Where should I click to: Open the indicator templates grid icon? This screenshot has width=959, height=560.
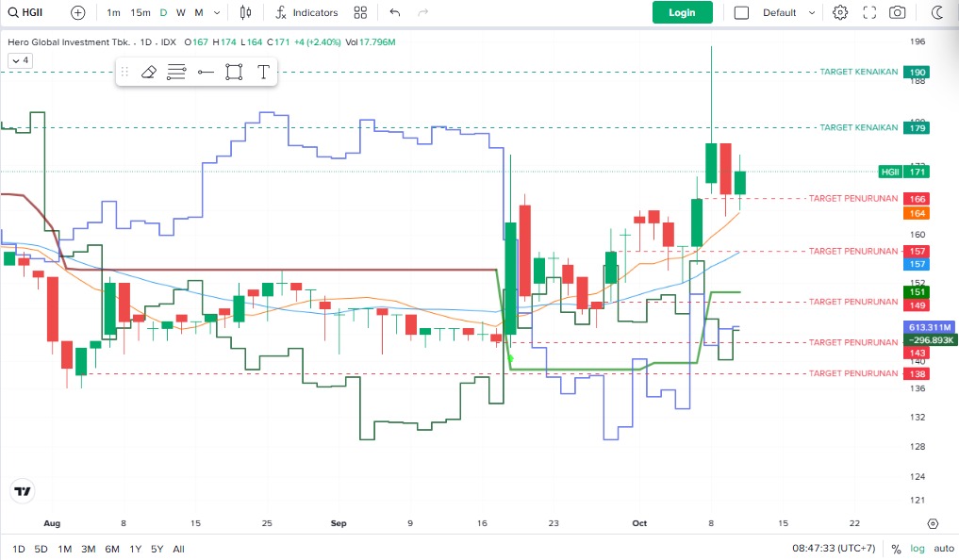pyautogui.click(x=360, y=13)
